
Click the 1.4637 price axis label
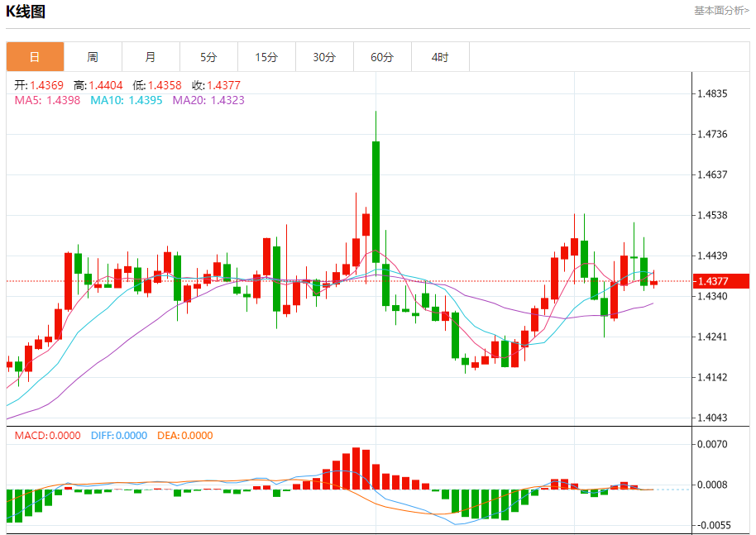(712, 174)
